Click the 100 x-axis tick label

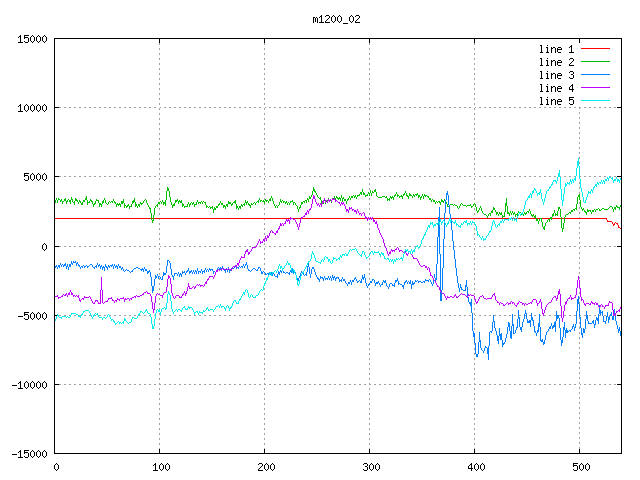tap(159, 466)
